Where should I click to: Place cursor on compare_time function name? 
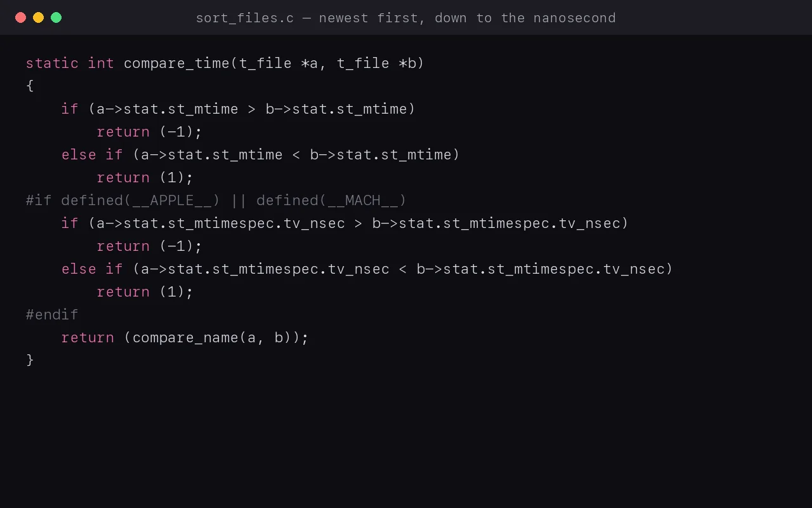click(176, 63)
